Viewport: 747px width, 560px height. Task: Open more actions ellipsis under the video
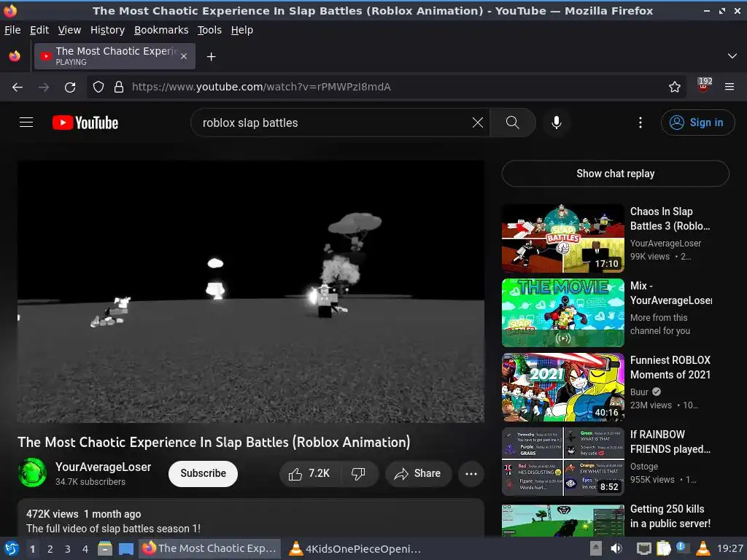(x=471, y=473)
